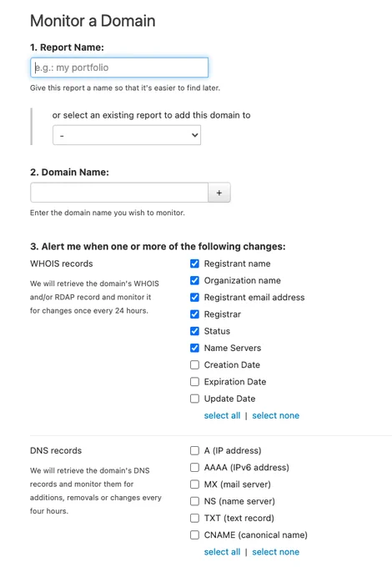Click select all under DNS records
This screenshot has height=567, width=392.
pyautogui.click(x=222, y=552)
